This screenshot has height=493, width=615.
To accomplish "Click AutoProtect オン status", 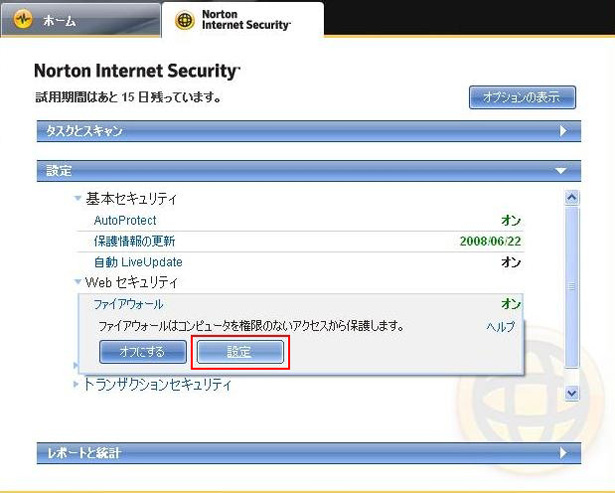I will coord(511,220).
